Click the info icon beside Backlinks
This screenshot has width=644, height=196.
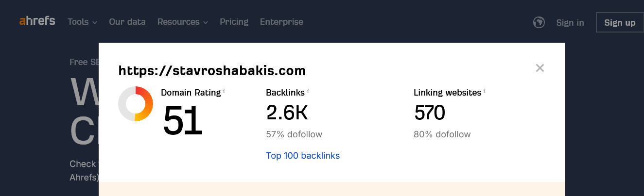coord(308,91)
